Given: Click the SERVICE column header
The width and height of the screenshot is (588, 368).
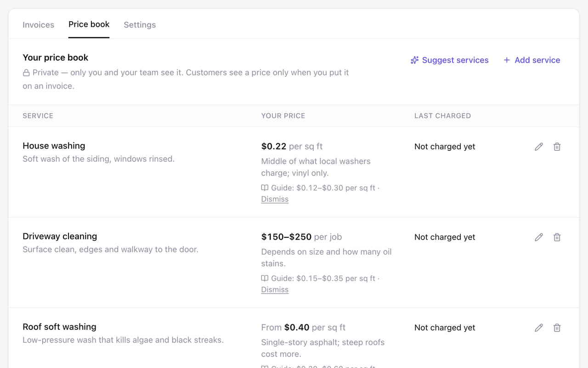Looking at the screenshot, I should point(38,116).
